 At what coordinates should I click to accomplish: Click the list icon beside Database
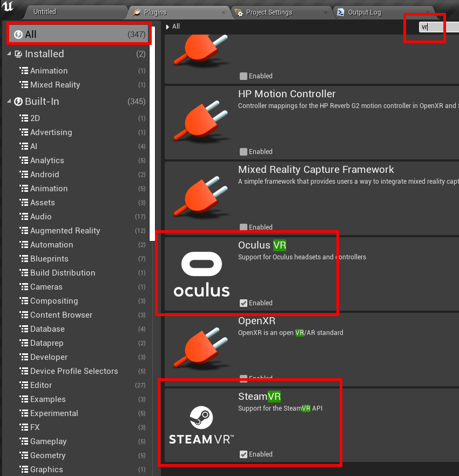[24, 328]
